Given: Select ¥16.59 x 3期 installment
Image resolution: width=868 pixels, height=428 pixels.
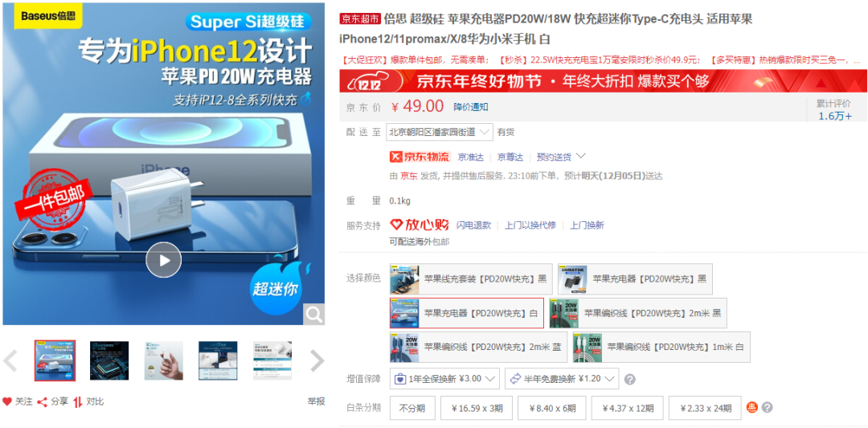Looking at the screenshot, I should tap(477, 408).
